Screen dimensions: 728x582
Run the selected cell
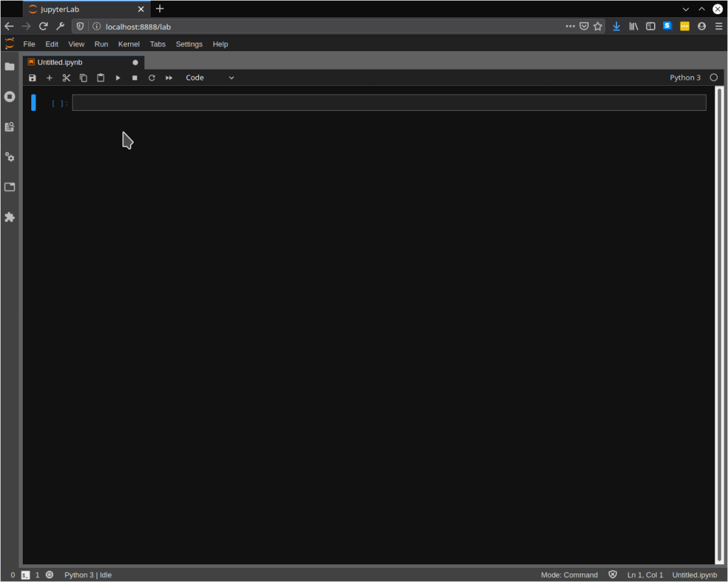(x=118, y=78)
